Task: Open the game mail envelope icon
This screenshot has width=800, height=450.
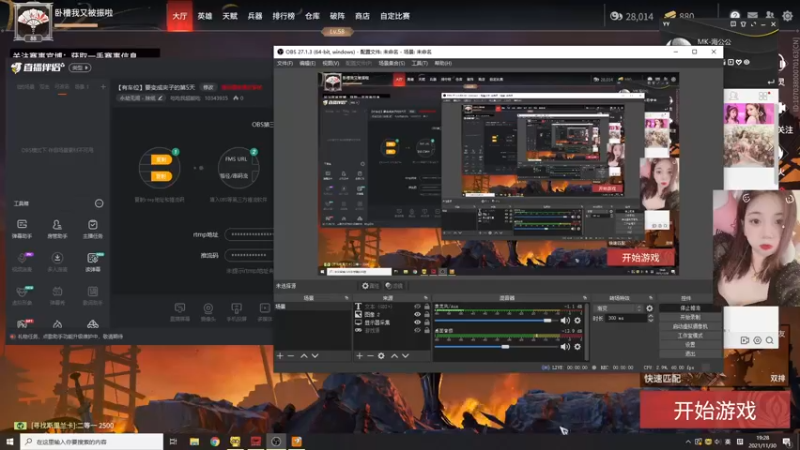Action: point(753,16)
